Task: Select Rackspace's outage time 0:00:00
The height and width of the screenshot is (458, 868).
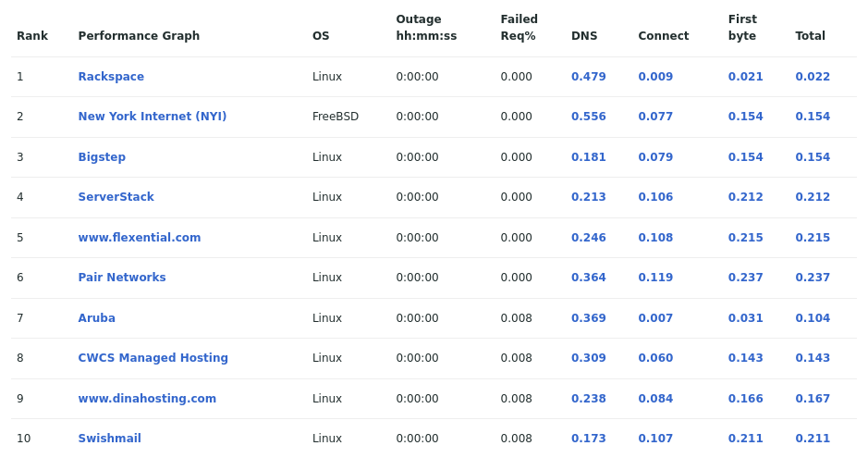Action: (417, 77)
